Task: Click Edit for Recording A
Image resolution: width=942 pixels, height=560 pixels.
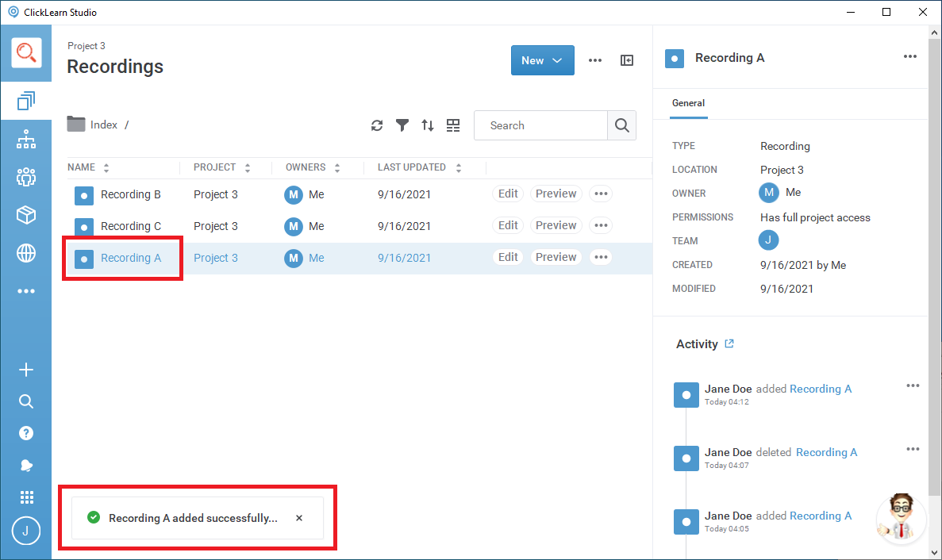Action: point(508,257)
